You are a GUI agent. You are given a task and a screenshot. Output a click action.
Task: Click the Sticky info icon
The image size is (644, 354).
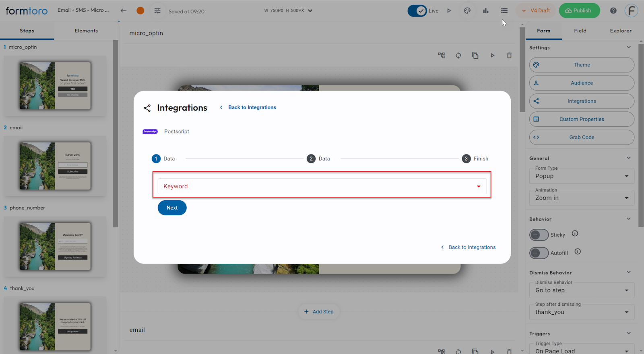[x=575, y=233]
